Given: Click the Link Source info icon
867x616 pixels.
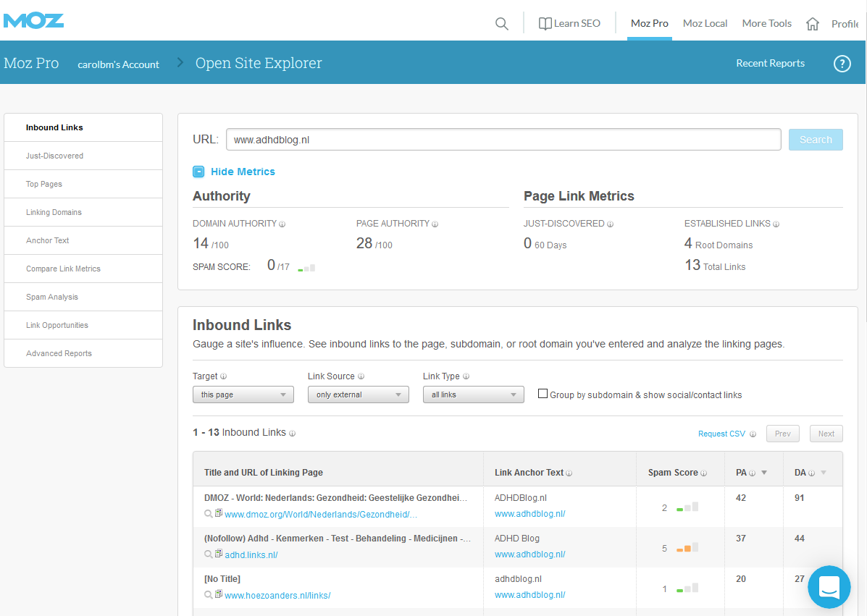Looking at the screenshot, I should 361,376.
